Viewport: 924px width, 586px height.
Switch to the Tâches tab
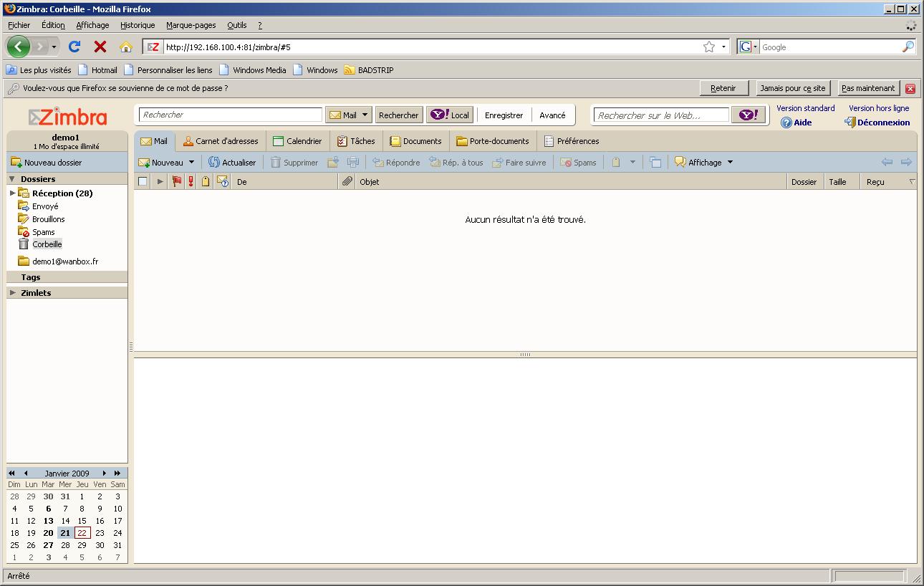356,141
